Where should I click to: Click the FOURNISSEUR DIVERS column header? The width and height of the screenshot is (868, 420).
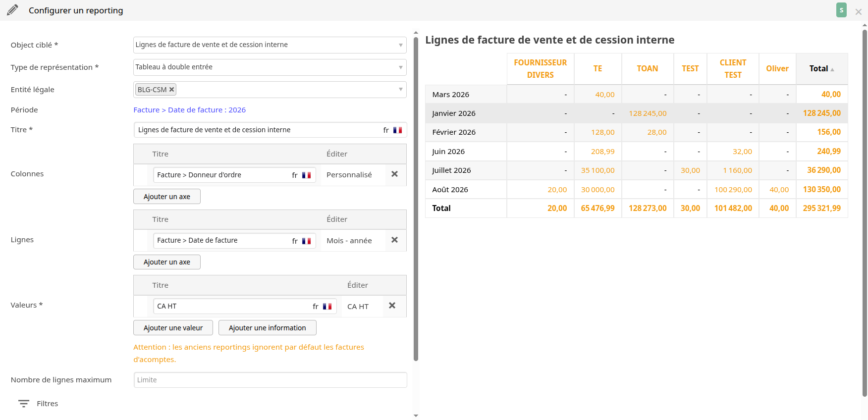(x=541, y=69)
